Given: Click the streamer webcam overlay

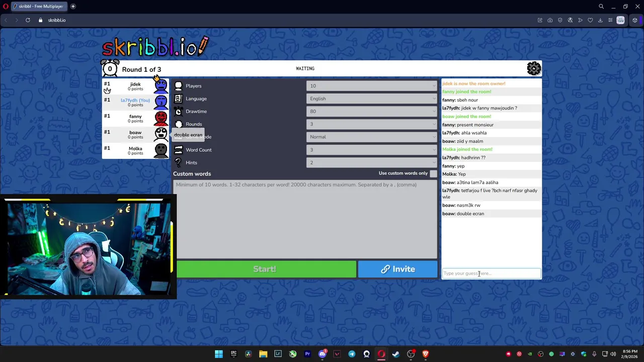Looking at the screenshot, I should pos(88,247).
